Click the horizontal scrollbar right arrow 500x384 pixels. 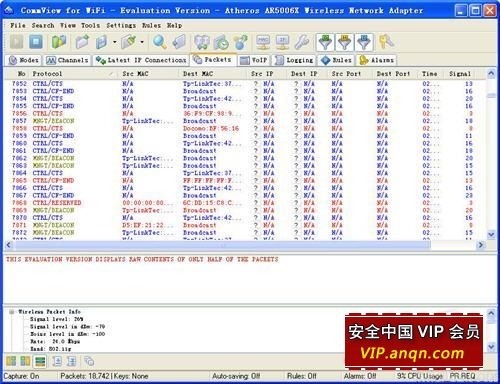click(x=481, y=245)
